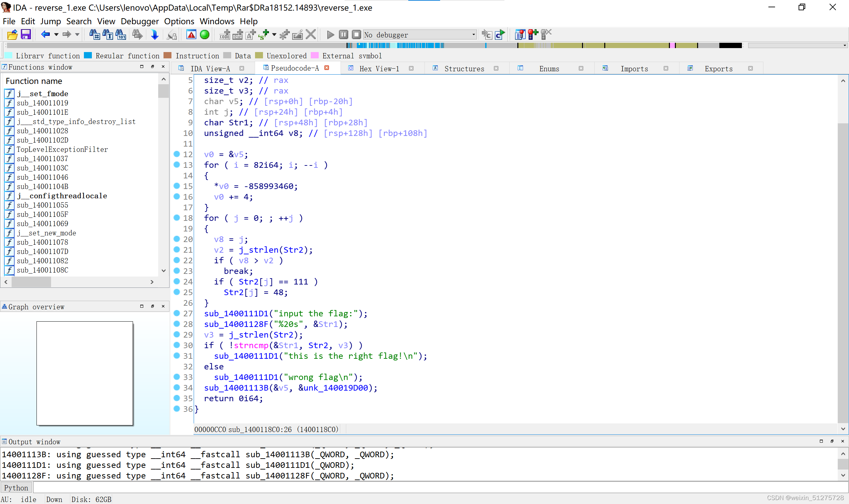849x504 pixels.
Task: Click unk_140019D00 reference on line 34
Action: [x=336, y=388]
